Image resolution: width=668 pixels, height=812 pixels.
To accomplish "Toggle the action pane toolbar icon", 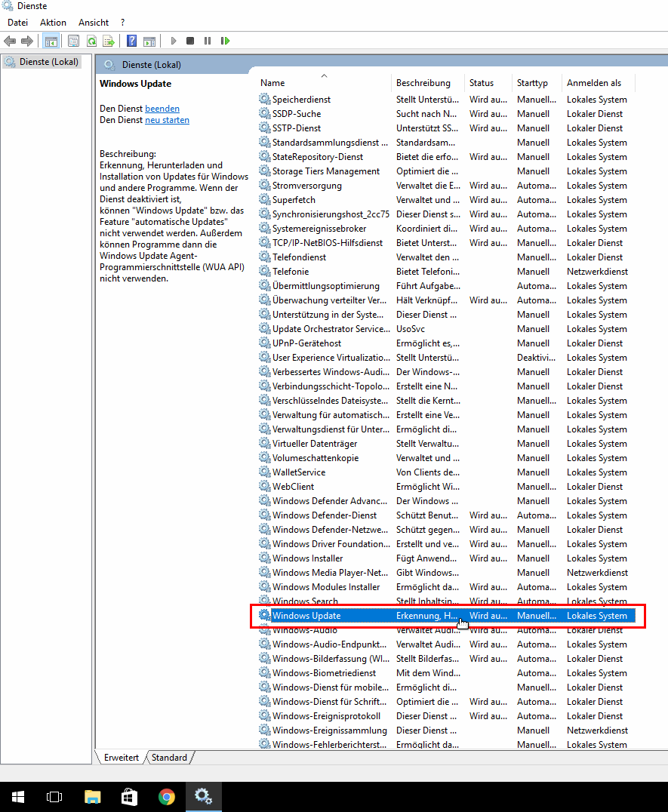I will [x=149, y=41].
